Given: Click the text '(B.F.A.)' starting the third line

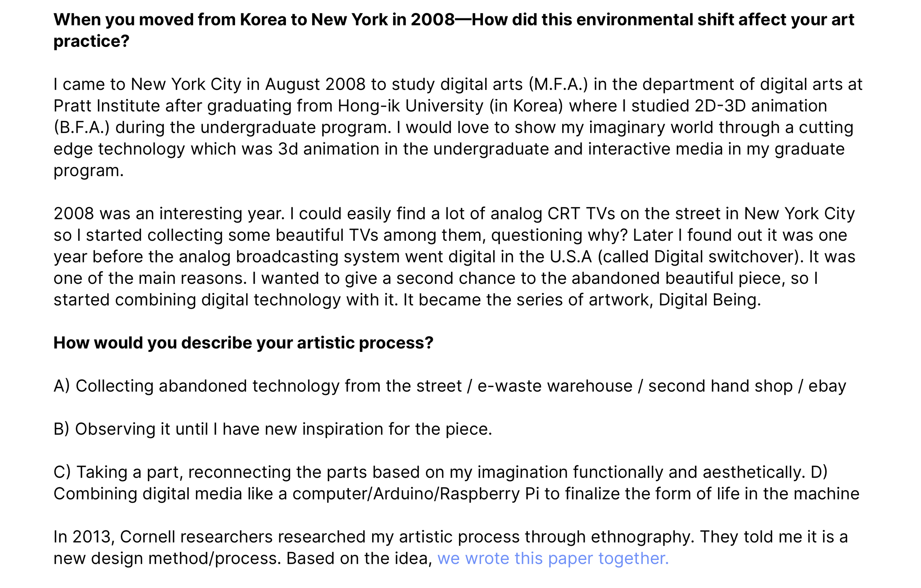Looking at the screenshot, I should 81,128.
